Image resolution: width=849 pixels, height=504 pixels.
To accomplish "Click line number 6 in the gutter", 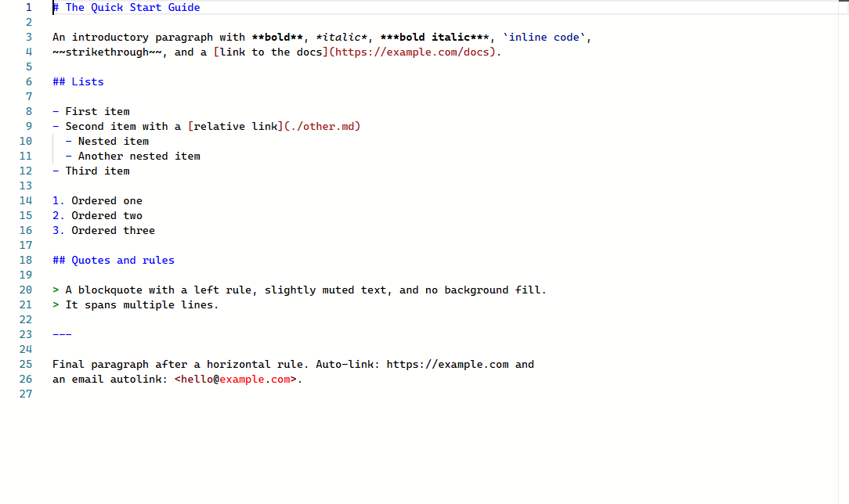I will (x=29, y=82).
